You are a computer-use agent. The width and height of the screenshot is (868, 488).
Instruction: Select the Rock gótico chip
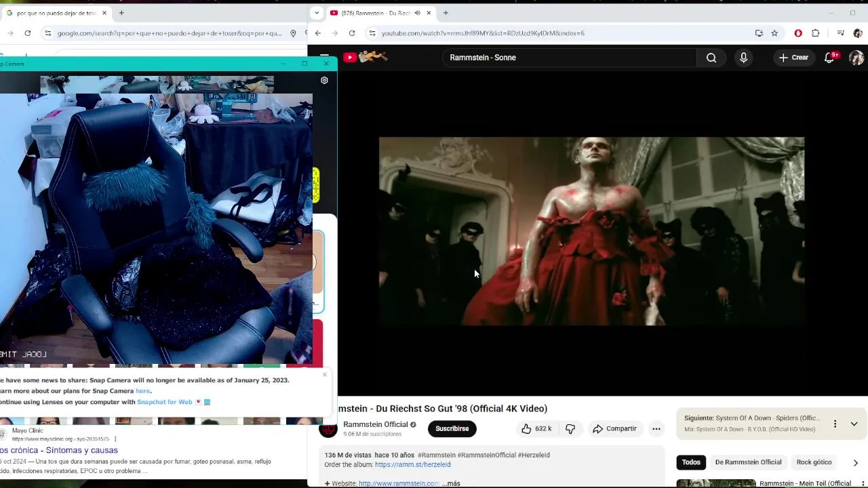coord(814,462)
